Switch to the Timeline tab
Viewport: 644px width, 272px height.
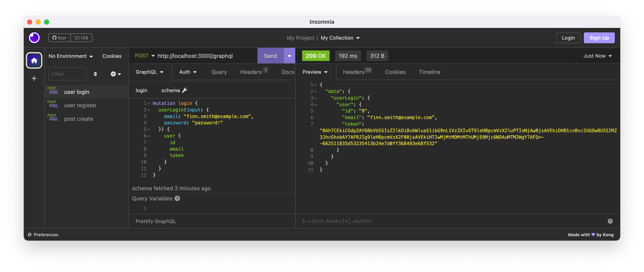tap(430, 72)
